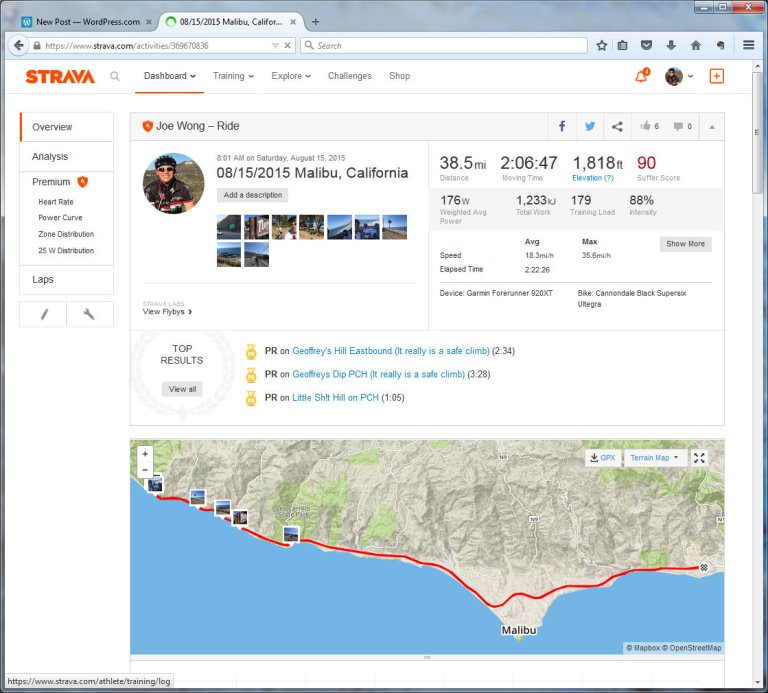
Task: Open URL history dropdown arrow
Action: click(x=275, y=46)
